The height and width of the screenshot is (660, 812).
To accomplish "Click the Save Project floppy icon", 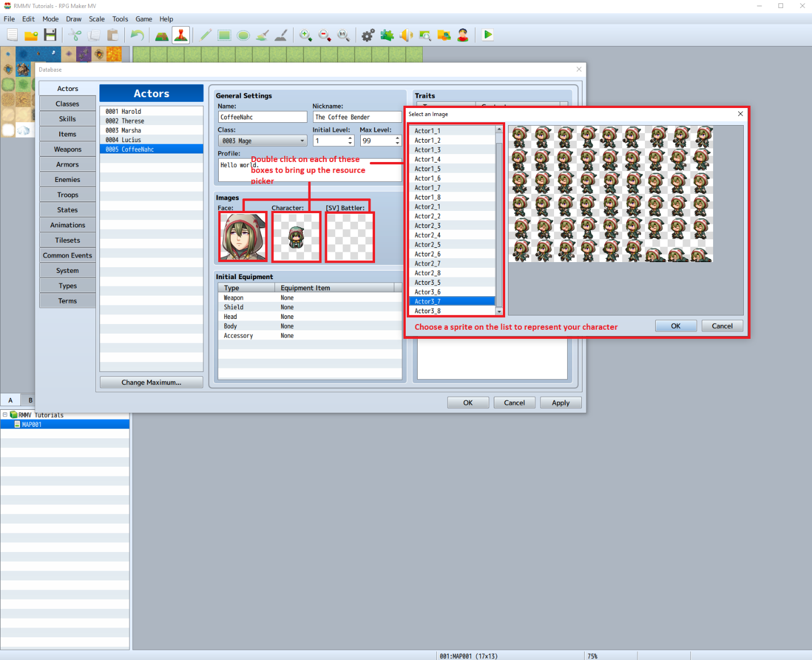I will [x=50, y=35].
